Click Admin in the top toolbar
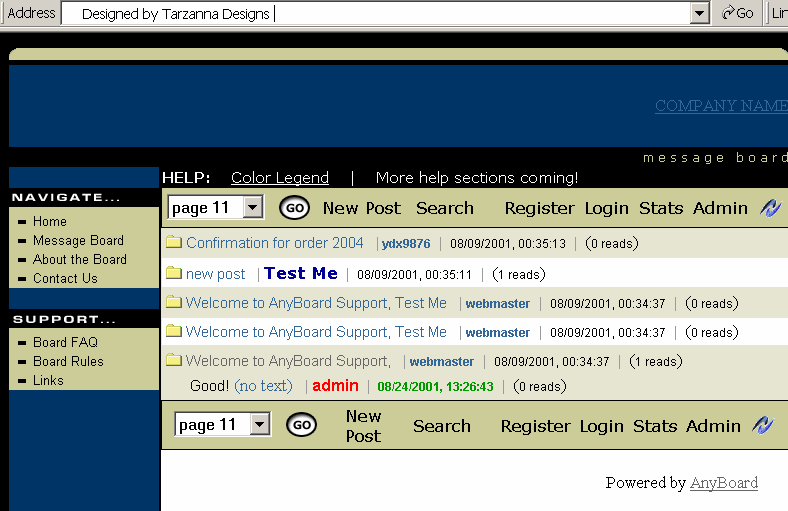The height and width of the screenshot is (511, 788). point(720,208)
